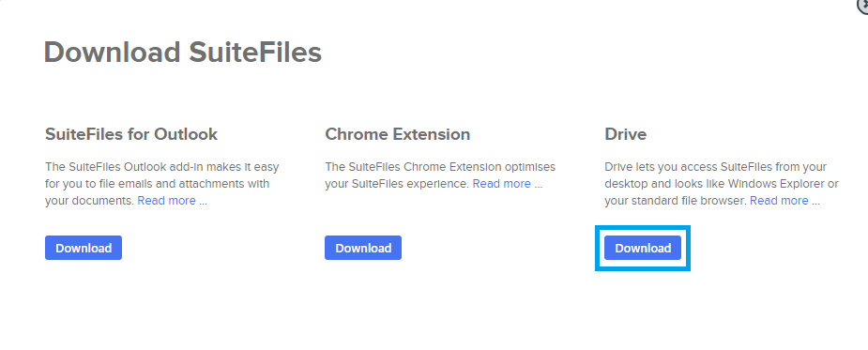Click Download under Chrome Extension

[363, 248]
